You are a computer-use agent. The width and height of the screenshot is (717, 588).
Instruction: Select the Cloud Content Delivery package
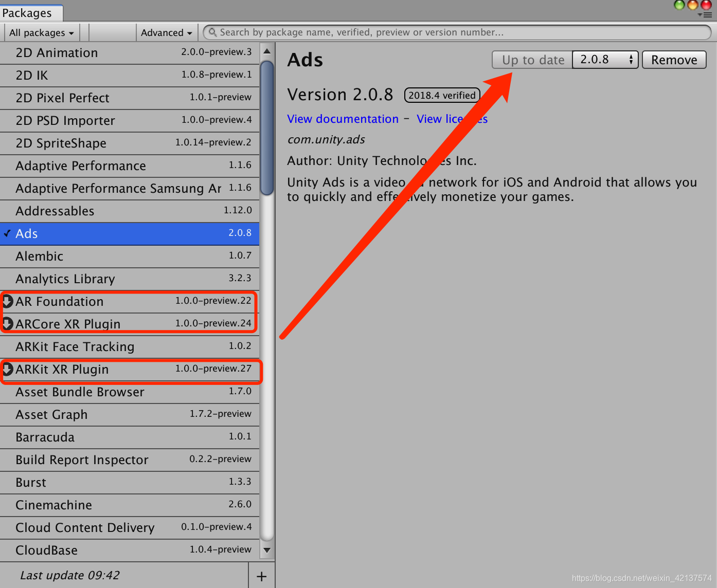(x=130, y=528)
